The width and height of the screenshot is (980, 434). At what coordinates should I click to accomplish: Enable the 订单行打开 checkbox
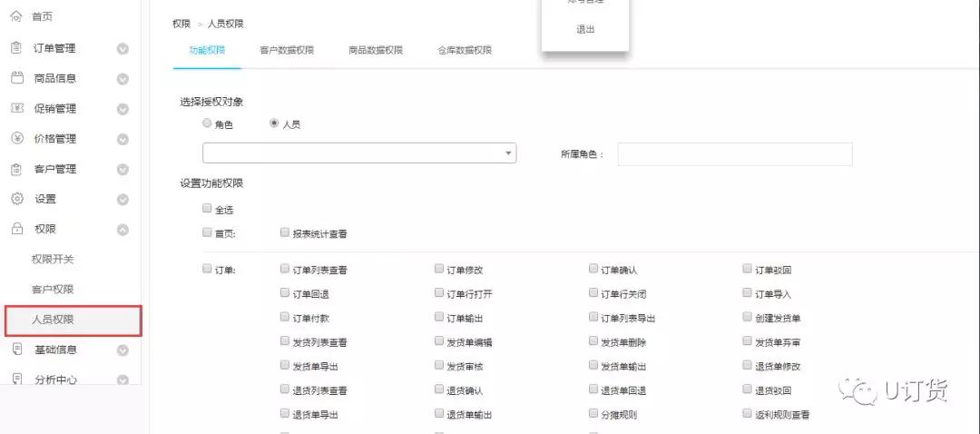pyautogui.click(x=439, y=292)
